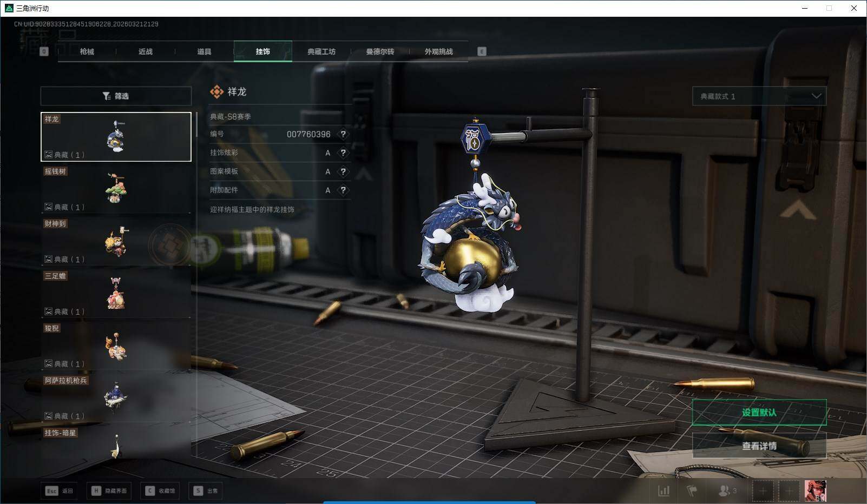The image size is (867, 504).
Task: Click the 附加配件 row label
Action: (224, 190)
